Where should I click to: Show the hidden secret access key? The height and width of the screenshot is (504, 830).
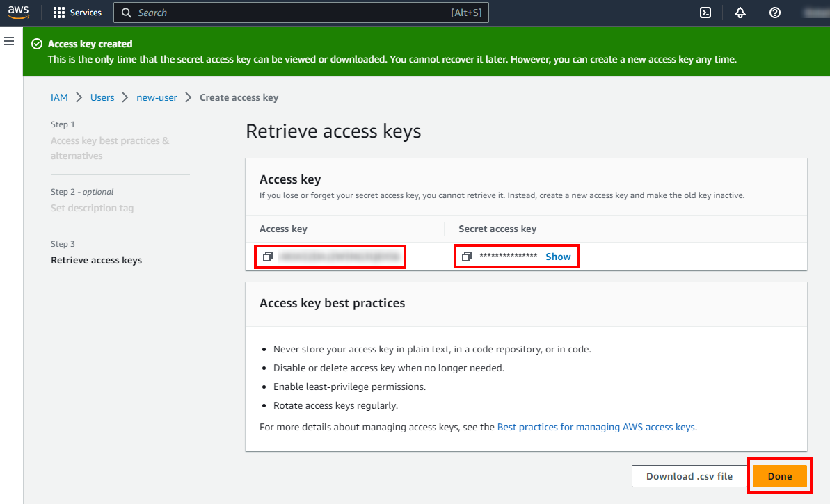tap(558, 257)
